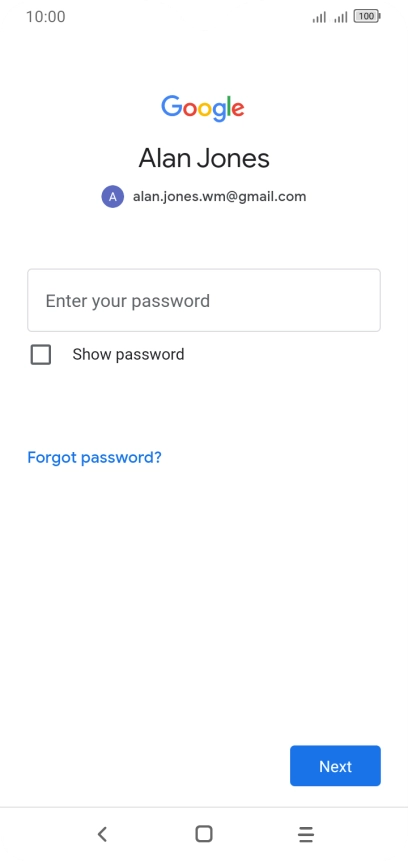Screen dimensions: 408x861
Task: Open recent apps with the three-line icon
Action: [x=306, y=834]
